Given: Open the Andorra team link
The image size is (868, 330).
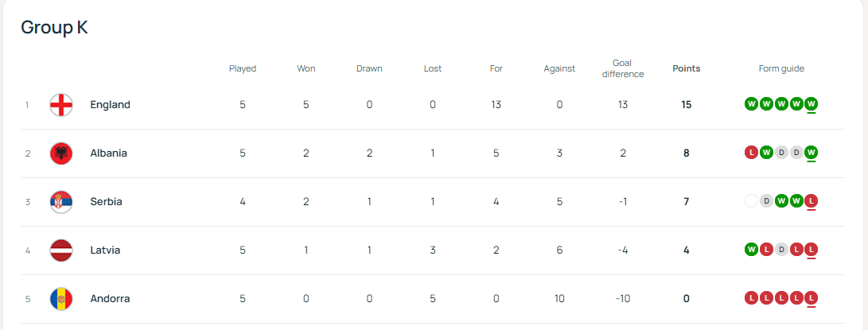Looking at the screenshot, I should coord(110,299).
